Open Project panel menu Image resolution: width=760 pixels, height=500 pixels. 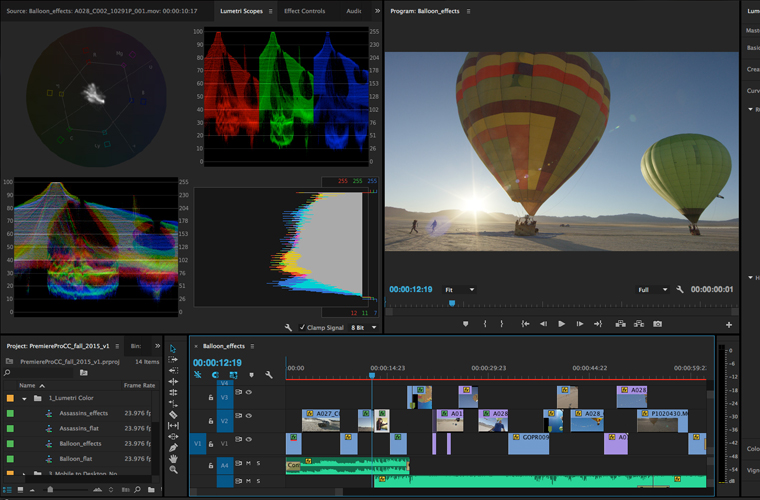point(117,346)
